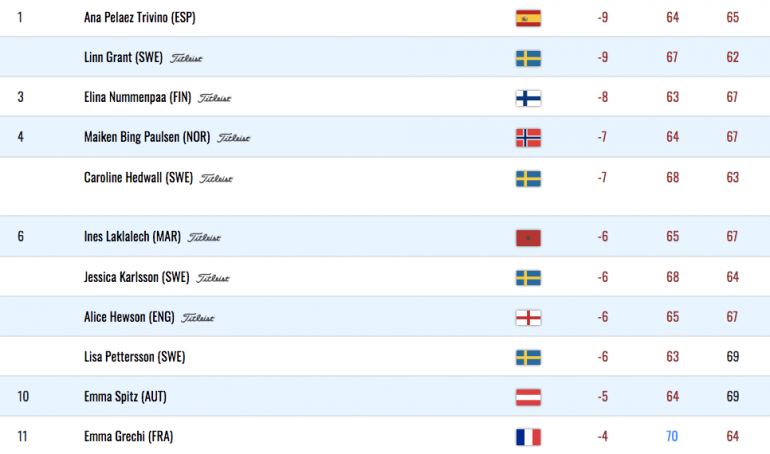Click the Austria flag icon
Viewport: 770px width, 454px height.
pyautogui.click(x=528, y=398)
